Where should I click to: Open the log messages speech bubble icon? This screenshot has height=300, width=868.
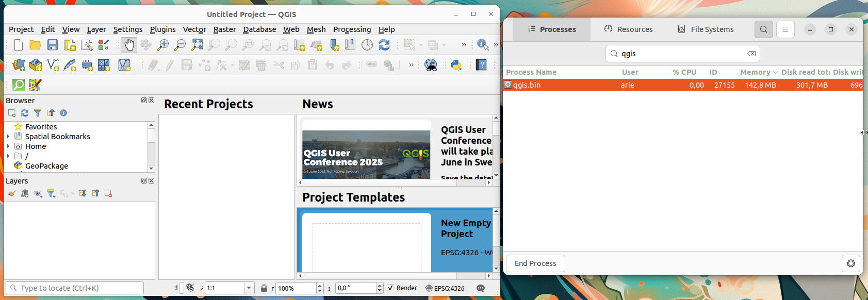point(481,288)
